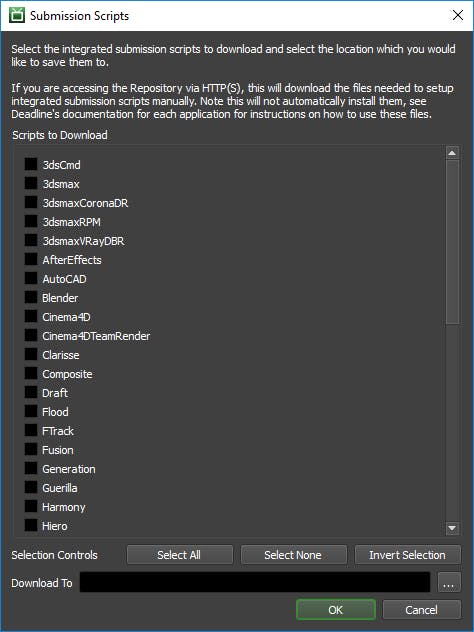Image resolution: width=474 pixels, height=632 pixels.
Task: Click the script list scrollbar thumb
Action: click(452, 242)
